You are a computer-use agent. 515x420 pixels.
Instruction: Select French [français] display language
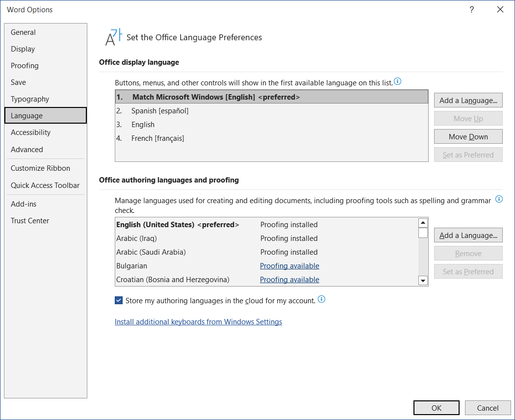tap(272, 138)
